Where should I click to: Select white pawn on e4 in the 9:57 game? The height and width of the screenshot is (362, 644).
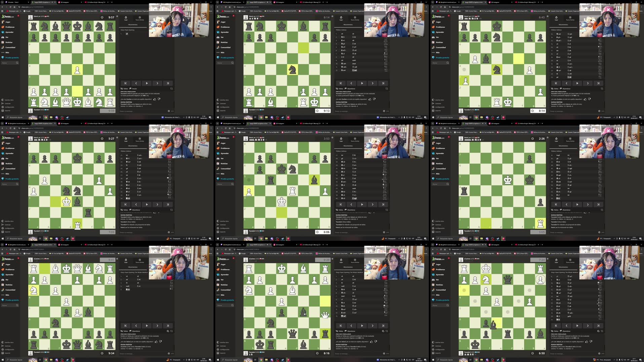[77, 70]
